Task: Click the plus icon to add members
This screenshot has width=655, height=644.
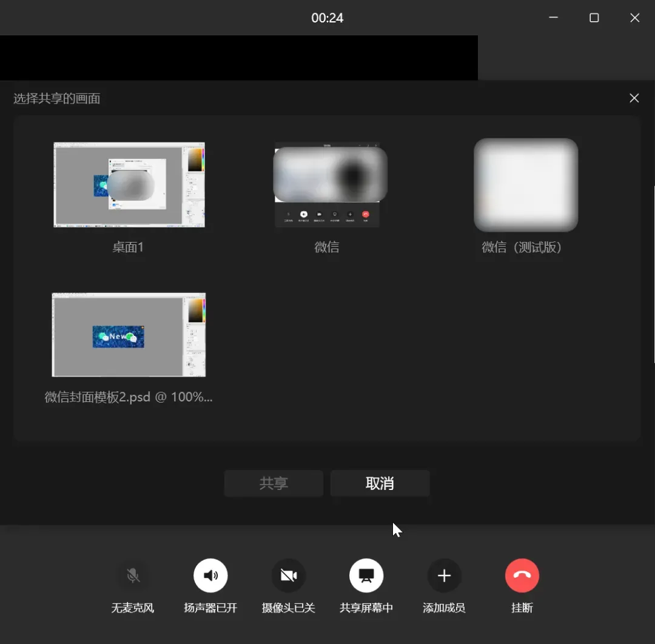Action: 444,575
